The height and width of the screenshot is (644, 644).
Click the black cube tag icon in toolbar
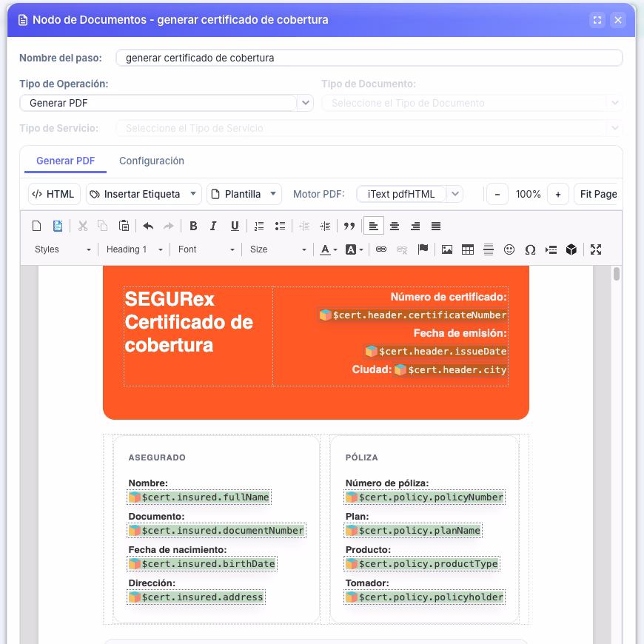click(x=571, y=249)
